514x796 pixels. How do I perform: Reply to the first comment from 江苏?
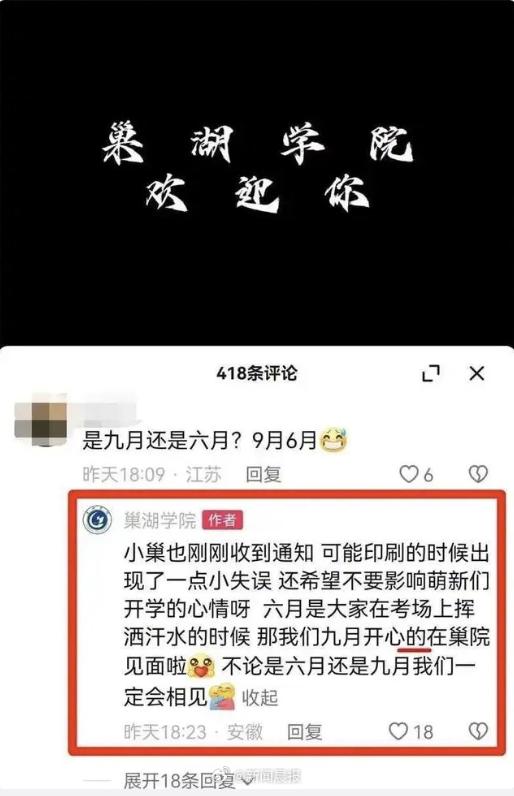[263, 474]
